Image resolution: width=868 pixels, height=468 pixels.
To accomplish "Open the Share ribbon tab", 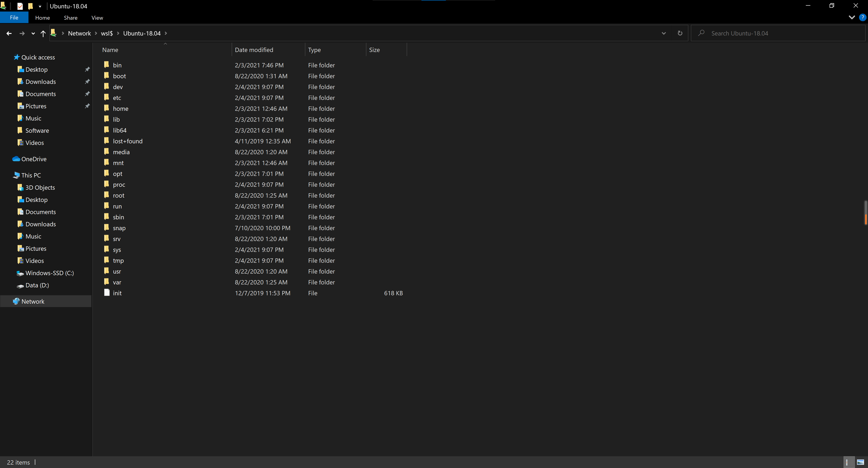I will (71, 17).
